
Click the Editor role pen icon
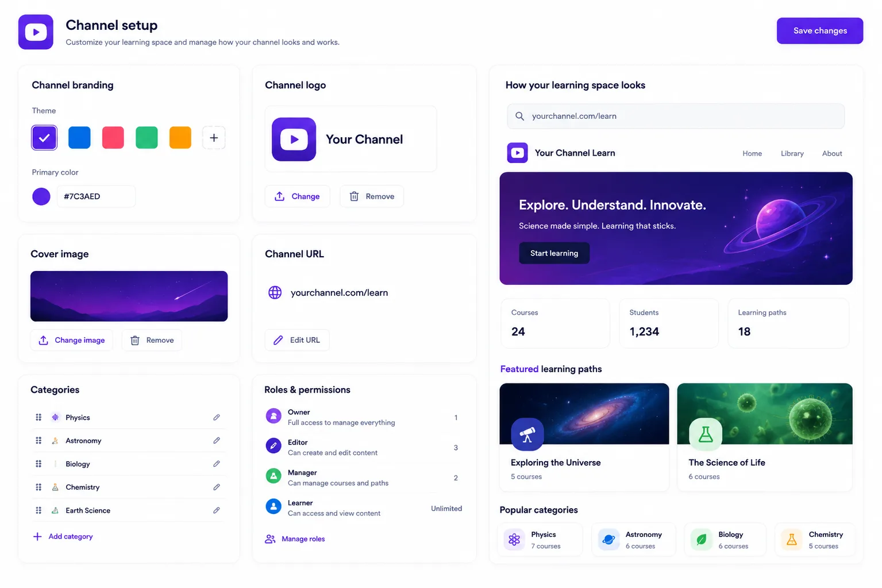[x=274, y=446]
